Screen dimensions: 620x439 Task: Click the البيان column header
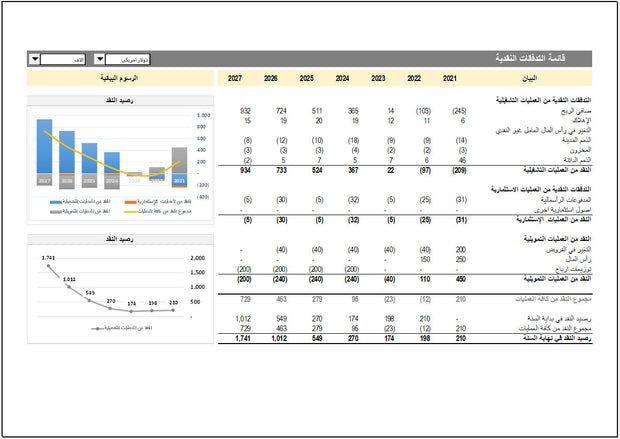point(529,78)
